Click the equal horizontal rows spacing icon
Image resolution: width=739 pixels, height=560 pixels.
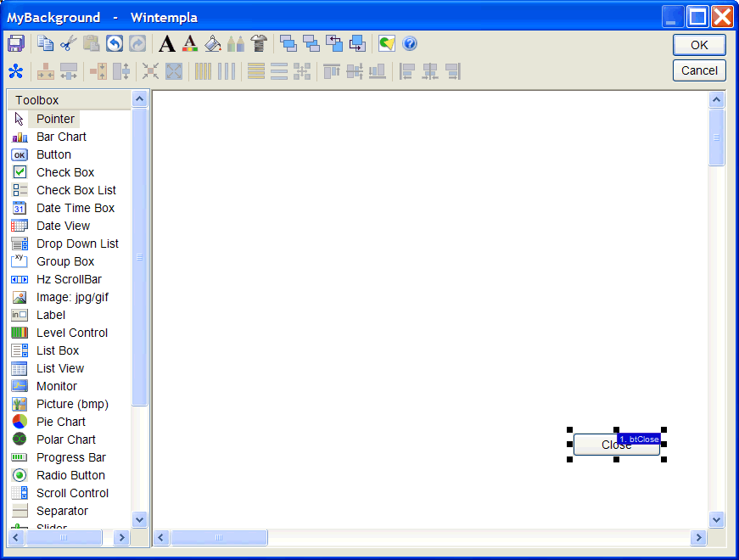pyautogui.click(x=279, y=71)
